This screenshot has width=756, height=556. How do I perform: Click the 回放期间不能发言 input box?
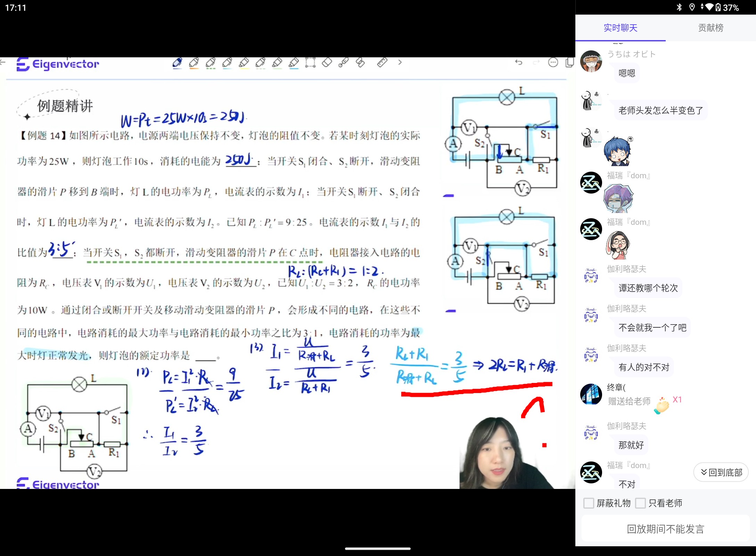(665, 529)
